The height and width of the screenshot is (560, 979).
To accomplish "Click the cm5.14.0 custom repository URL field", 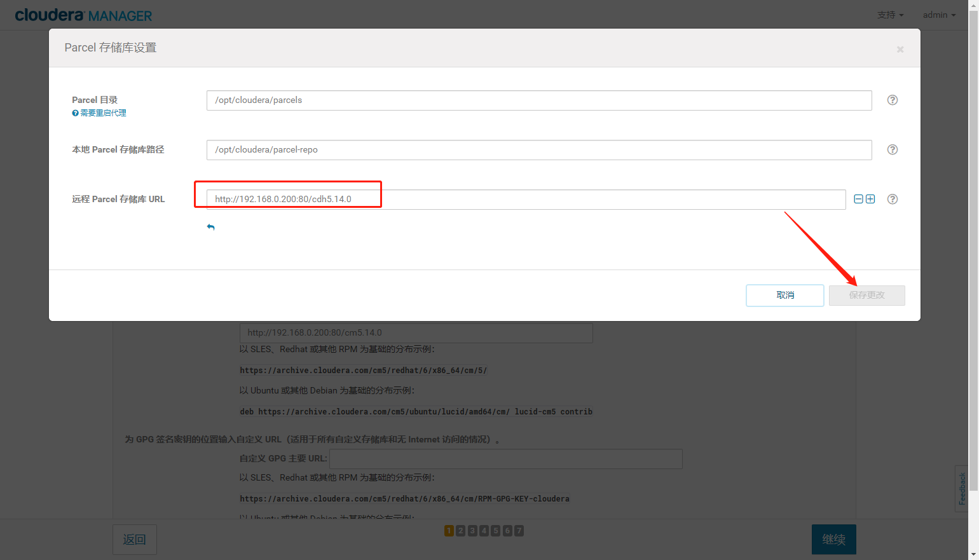I will tap(416, 332).
